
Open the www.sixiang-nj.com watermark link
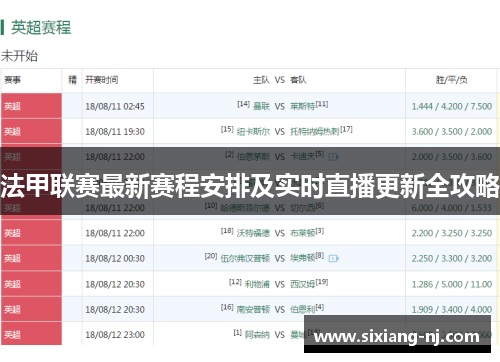(x=397, y=337)
